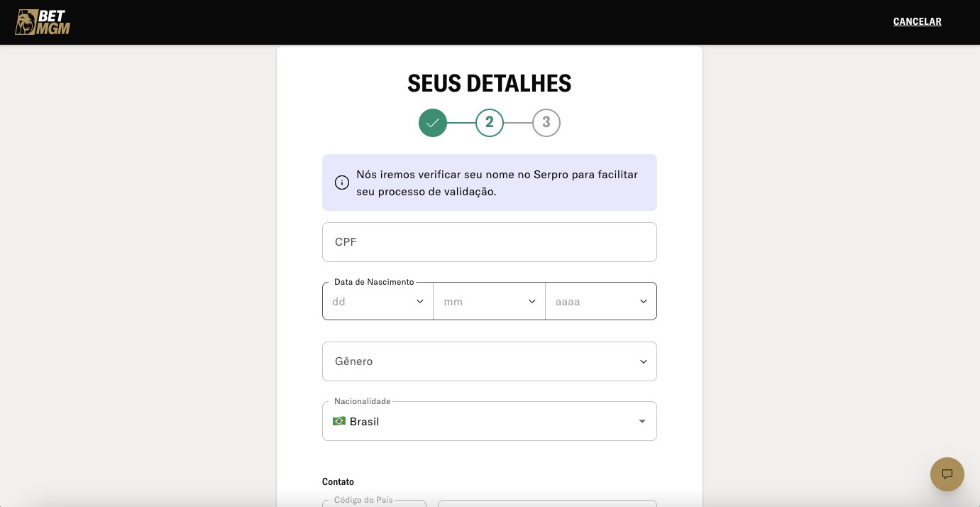Click the Nacionalidade dropdown triangle arrow
This screenshot has height=507, width=980.
642,421
